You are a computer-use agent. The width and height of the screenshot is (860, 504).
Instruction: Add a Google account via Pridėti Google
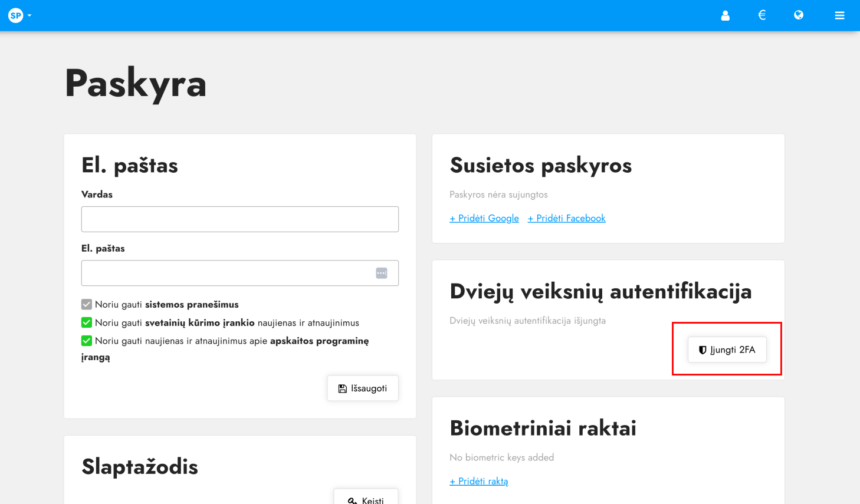[x=484, y=218]
